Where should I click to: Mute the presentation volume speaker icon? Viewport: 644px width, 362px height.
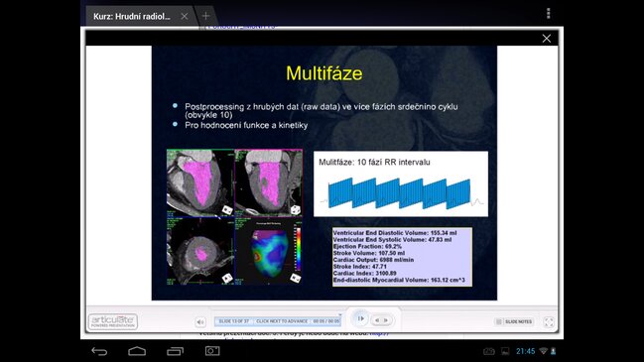[x=200, y=322]
